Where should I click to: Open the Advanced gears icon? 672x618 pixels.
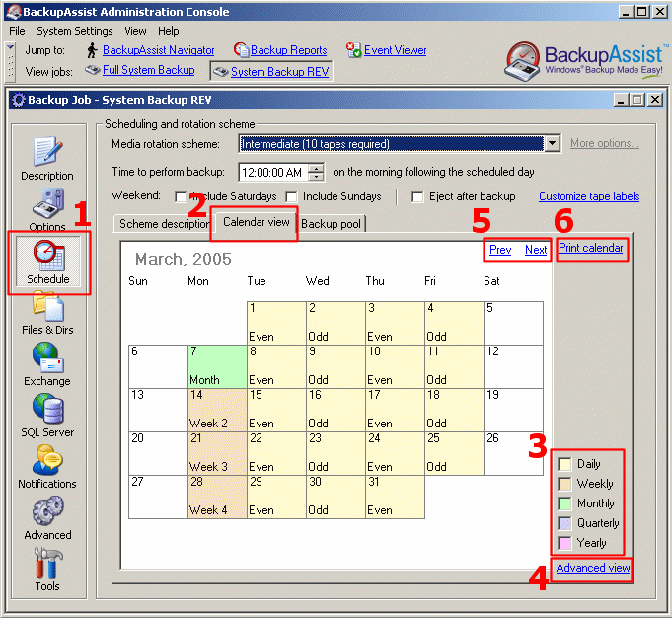47,510
